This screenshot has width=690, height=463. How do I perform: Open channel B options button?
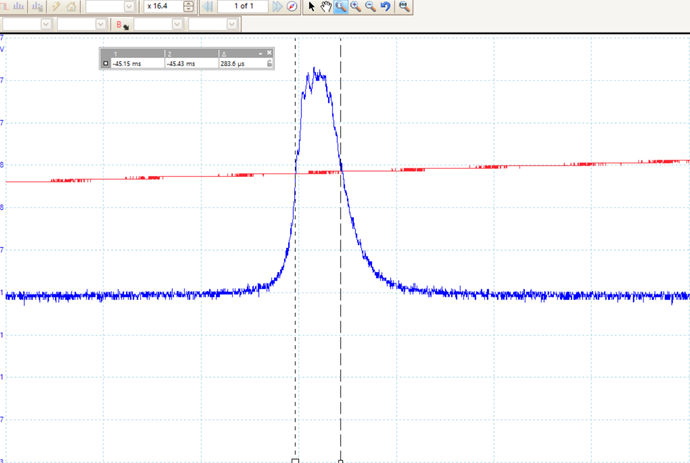122,25
